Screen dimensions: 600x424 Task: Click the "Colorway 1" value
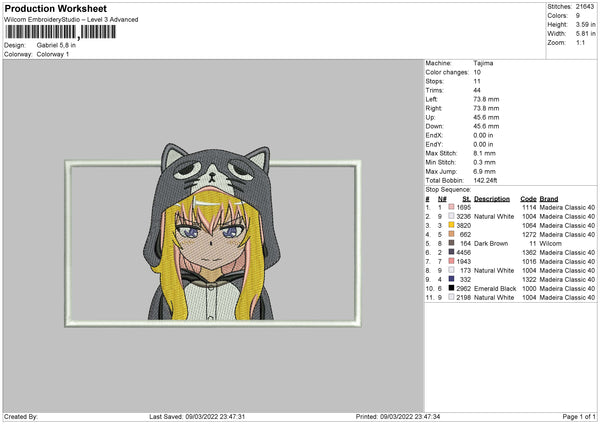pyautogui.click(x=53, y=54)
